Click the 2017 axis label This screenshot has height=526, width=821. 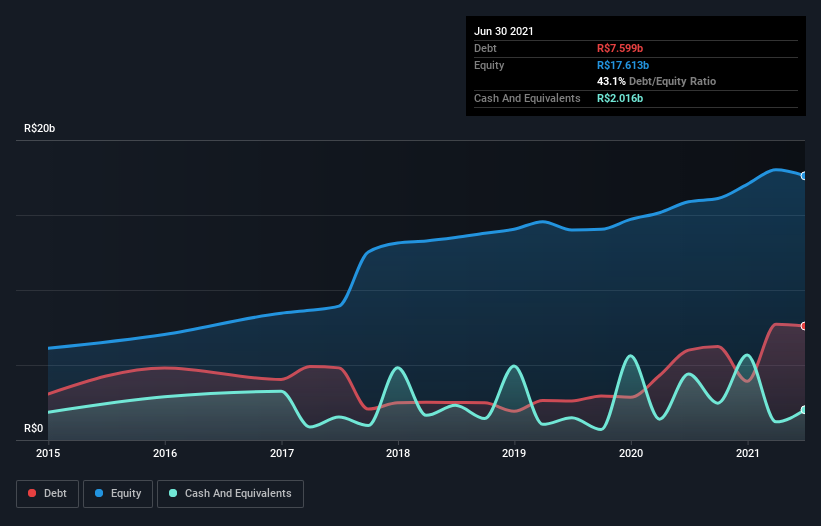282,453
